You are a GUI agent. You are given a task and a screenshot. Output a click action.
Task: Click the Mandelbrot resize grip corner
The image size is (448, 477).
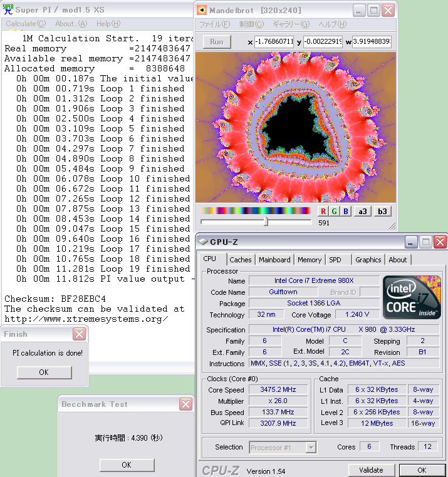click(x=392, y=226)
